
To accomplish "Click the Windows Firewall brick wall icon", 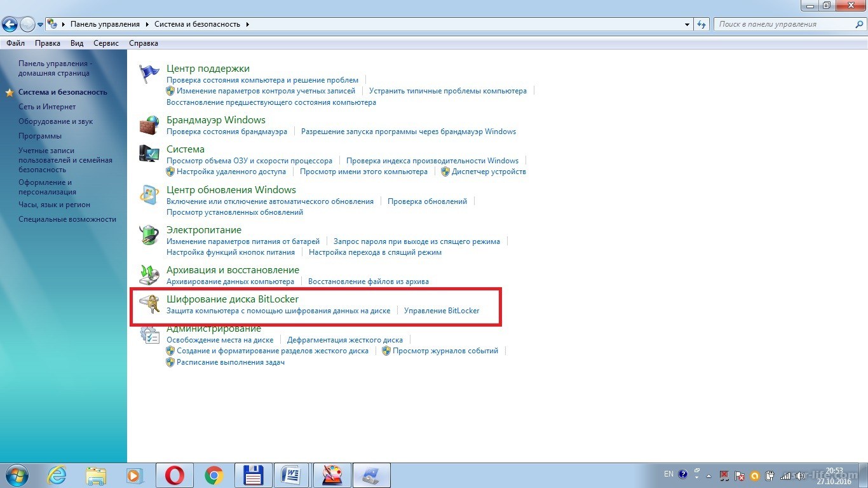I will (149, 125).
